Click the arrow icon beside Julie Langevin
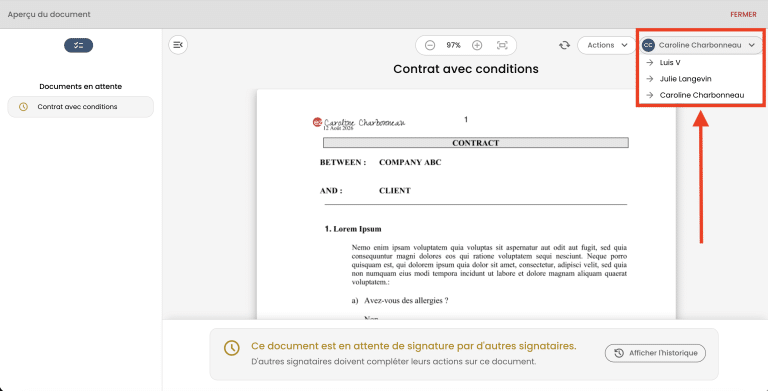Screen dimensions: 768x391 click(650, 78)
